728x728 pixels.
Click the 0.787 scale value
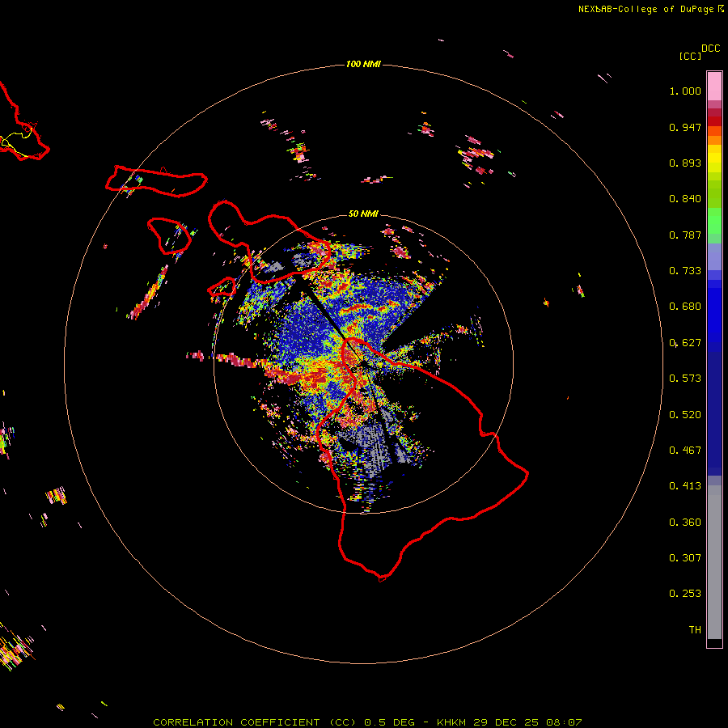(x=685, y=235)
